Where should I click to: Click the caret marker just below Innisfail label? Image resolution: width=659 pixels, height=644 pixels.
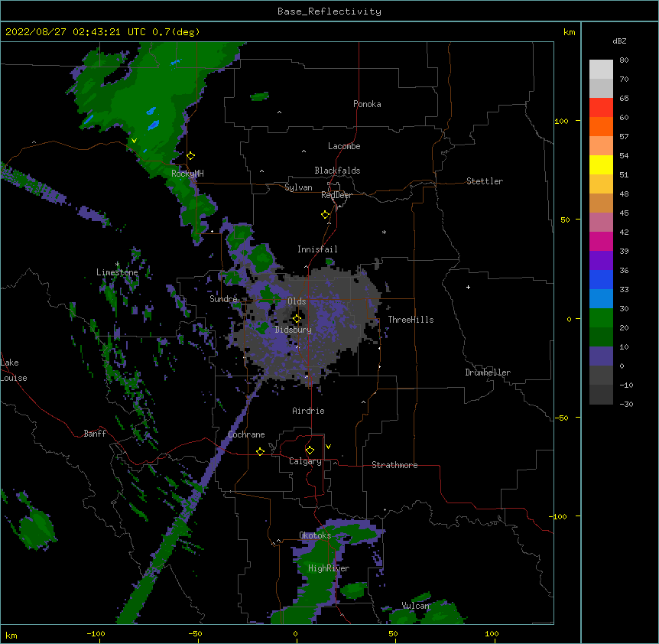tap(306, 266)
